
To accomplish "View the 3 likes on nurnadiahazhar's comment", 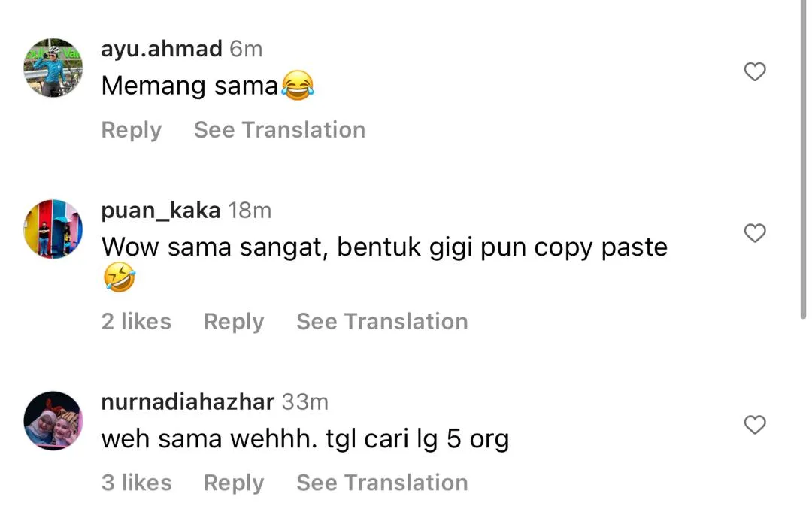I will (x=136, y=483).
